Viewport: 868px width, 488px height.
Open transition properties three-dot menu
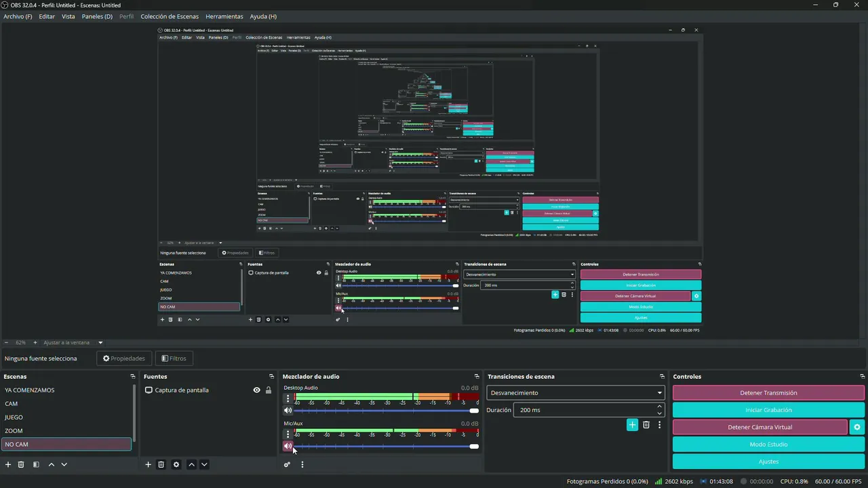[659, 425]
